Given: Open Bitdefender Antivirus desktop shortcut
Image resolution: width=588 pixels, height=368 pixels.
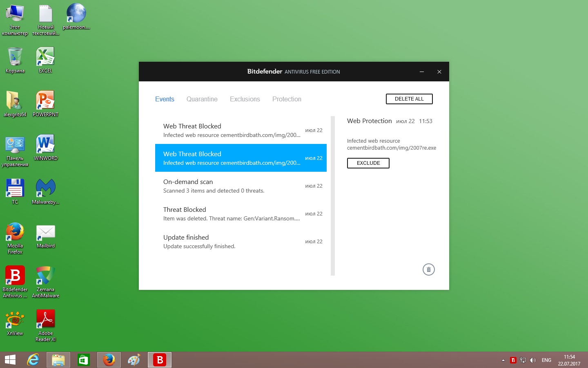Looking at the screenshot, I should point(15,282).
